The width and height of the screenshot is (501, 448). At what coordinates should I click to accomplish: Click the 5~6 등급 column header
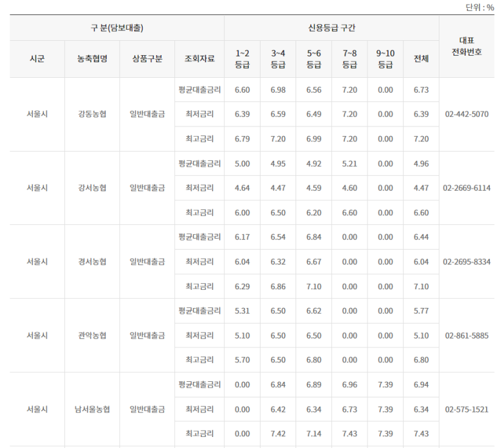pyautogui.click(x=314, y=59)
